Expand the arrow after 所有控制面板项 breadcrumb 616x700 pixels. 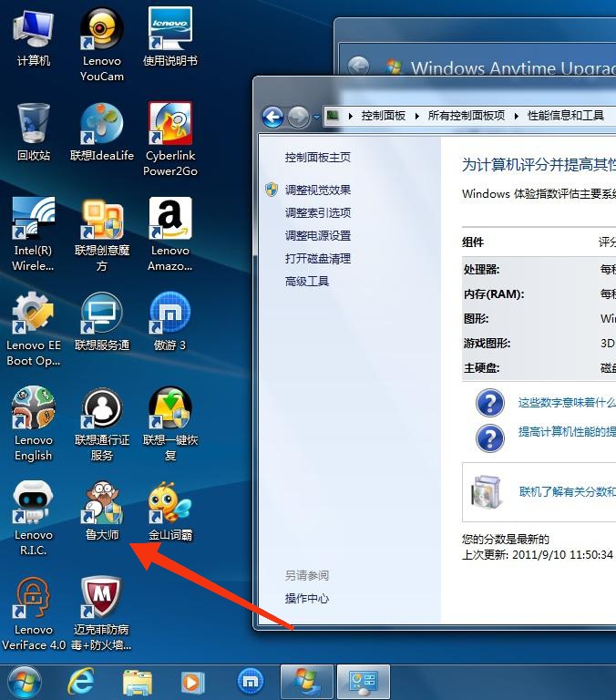(x=517, y=116)
